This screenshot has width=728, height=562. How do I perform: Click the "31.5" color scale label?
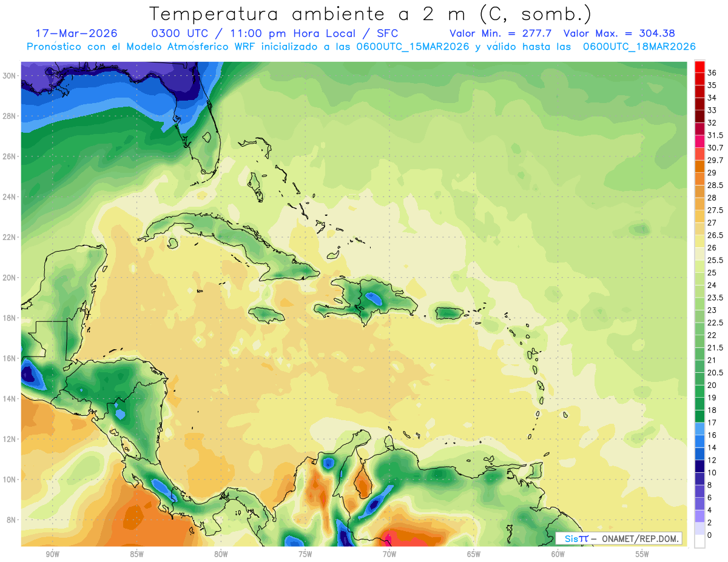pos(715,135)
